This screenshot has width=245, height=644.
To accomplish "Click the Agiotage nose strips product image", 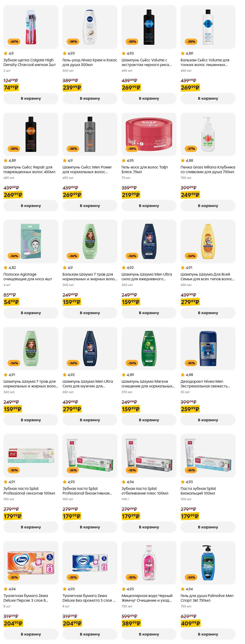I will (31, 241).
